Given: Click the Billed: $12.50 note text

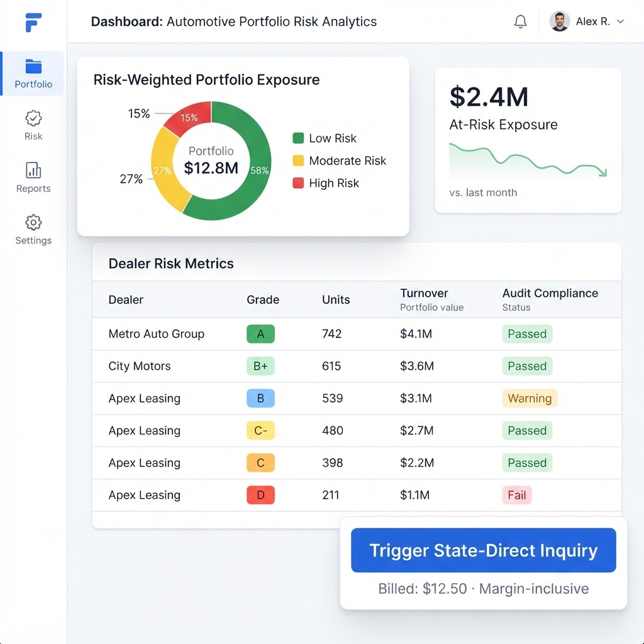Looking at the screenshot, I should pos(484,589).
